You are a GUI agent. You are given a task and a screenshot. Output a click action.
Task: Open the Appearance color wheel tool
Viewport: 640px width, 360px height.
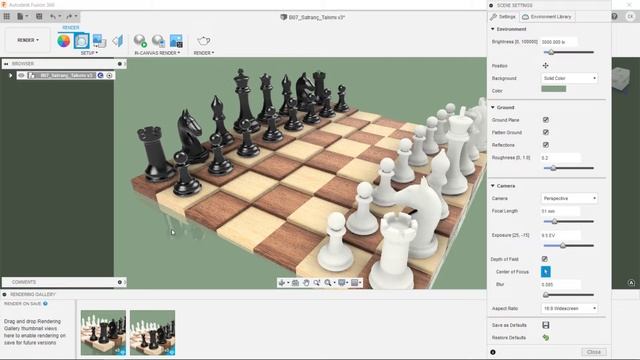tap(64, 41)
